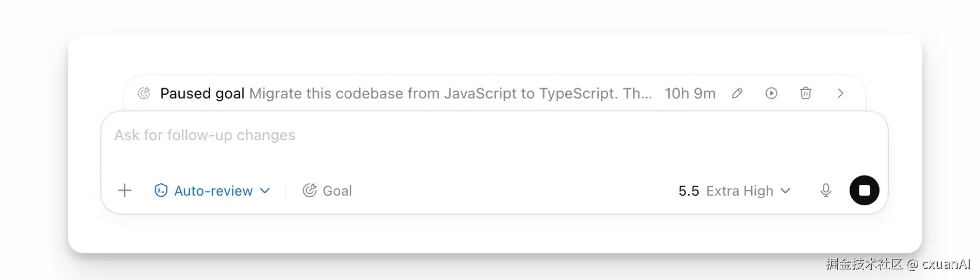Viewport: 980px width, 280px height.
Task: Expand goal details with right chevron
Action: pyautogui.click(x=840, y=93)
